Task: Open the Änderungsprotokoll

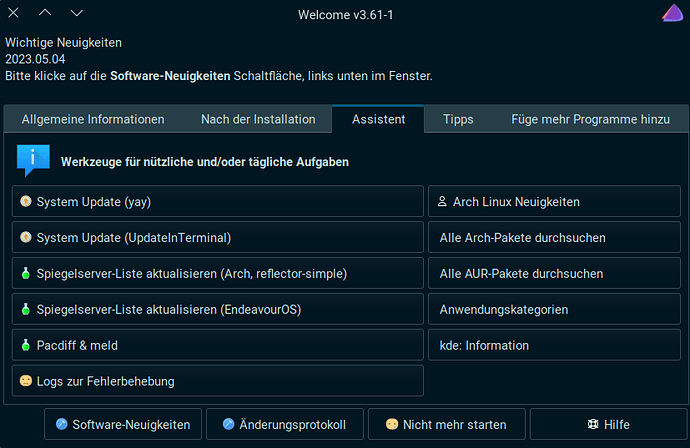Action: (285, 424)
